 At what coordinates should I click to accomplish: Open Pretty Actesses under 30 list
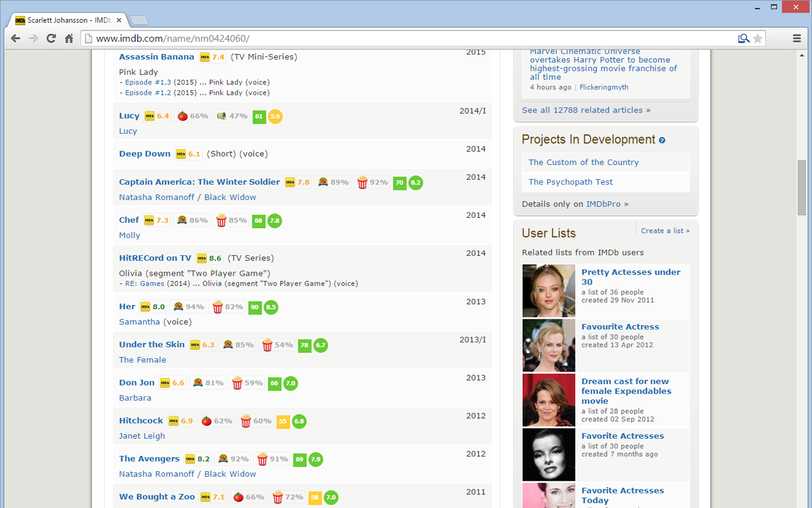pos(631,277)
